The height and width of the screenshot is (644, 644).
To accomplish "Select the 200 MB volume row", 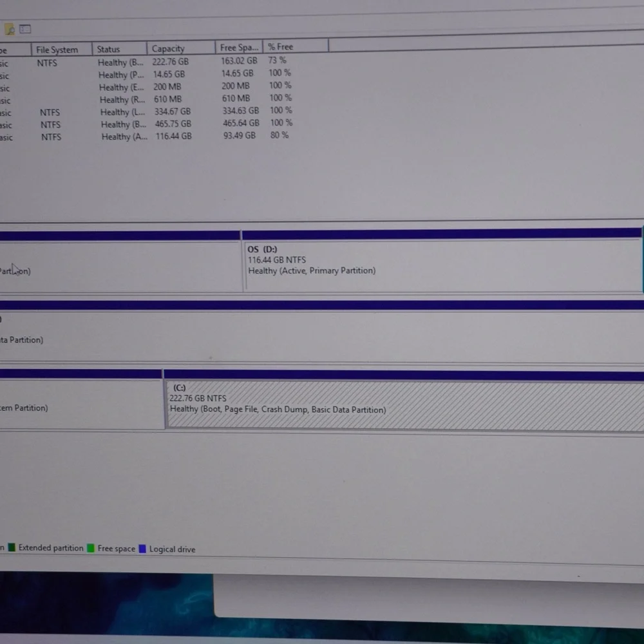I will pos(167,87).
